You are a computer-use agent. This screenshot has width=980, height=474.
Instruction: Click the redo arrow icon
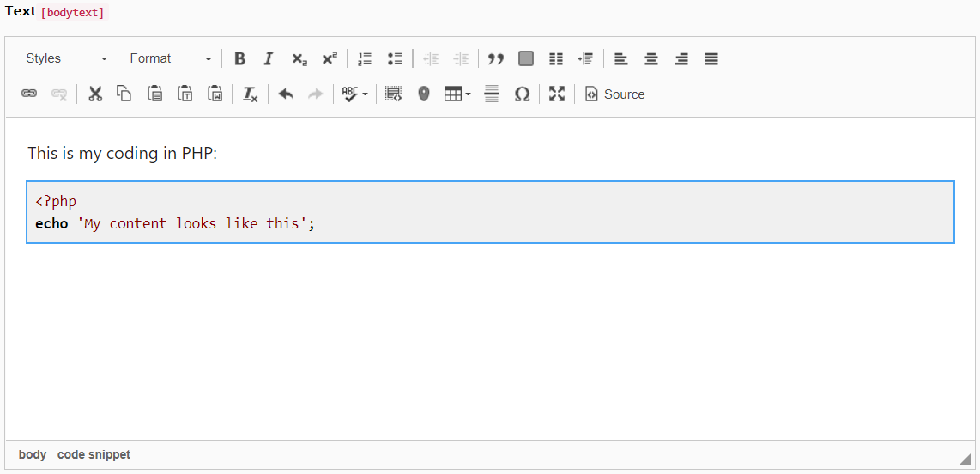point(316,94)
